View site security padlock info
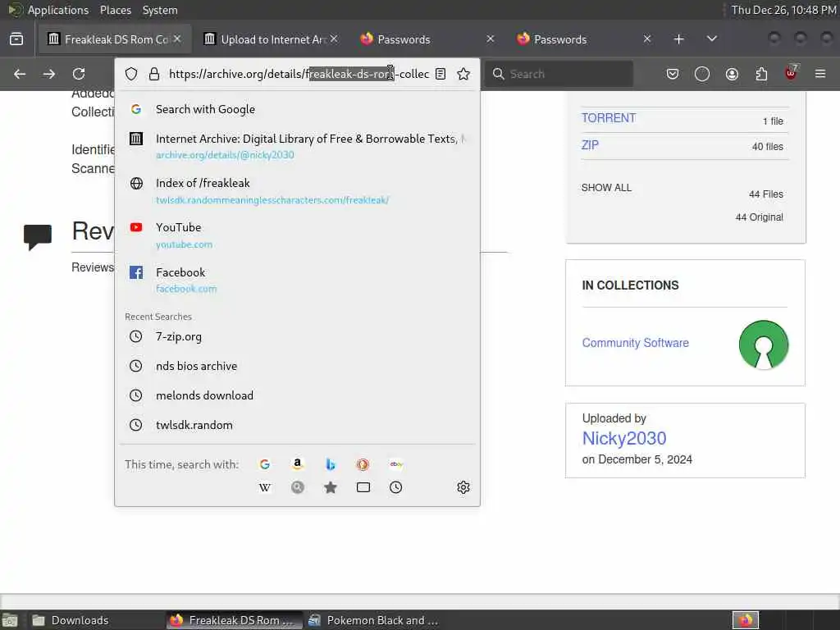This screenshot has width=840, height=630. 154,74
